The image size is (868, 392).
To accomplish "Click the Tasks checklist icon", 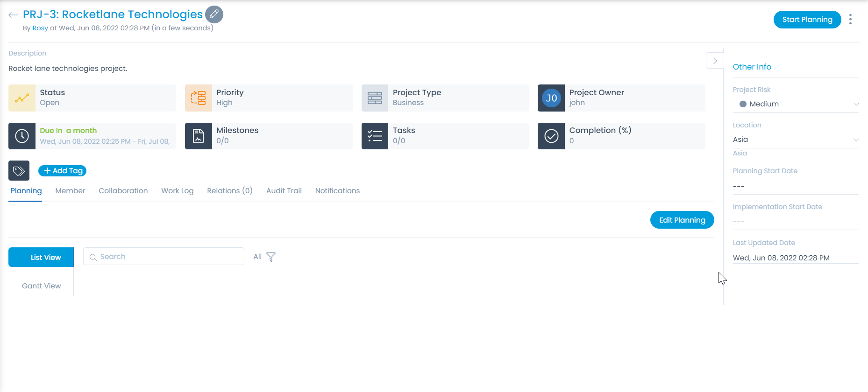I will point(375,136).
